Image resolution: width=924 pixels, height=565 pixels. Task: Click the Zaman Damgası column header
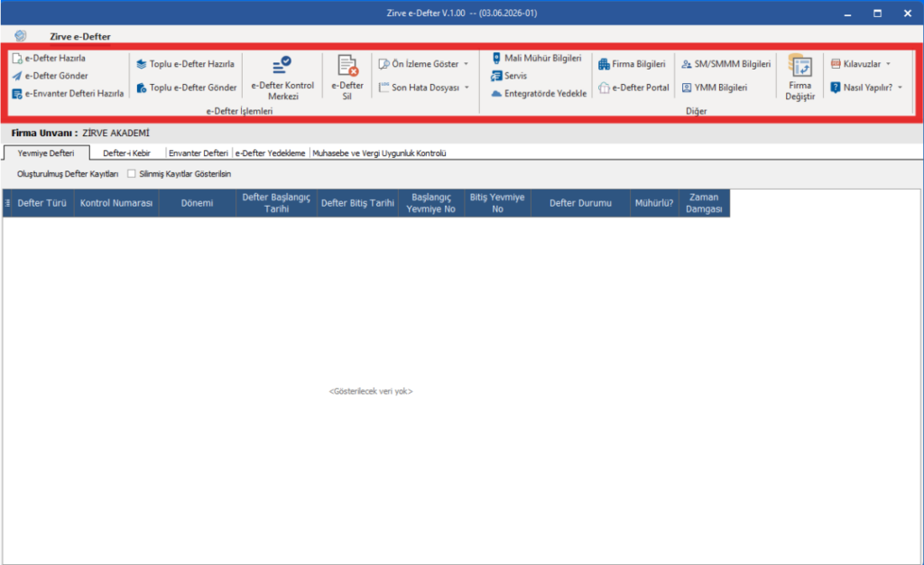704,203
